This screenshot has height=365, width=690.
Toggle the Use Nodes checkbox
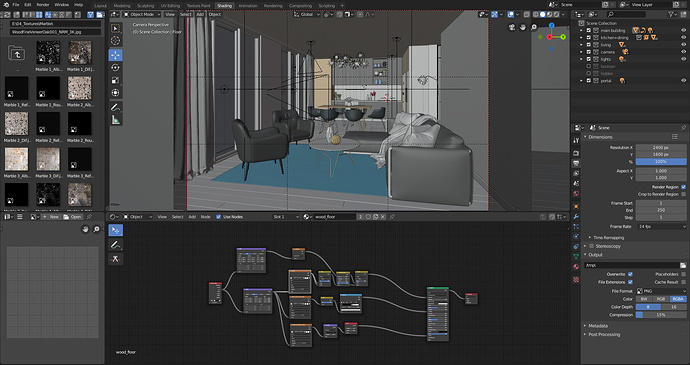[x=219, y=217]
